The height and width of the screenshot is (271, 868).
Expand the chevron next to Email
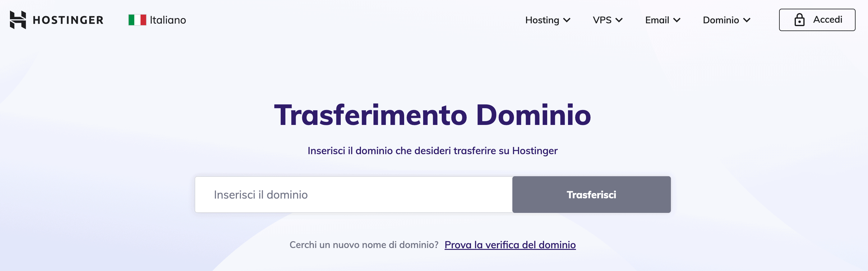(677, 20)
